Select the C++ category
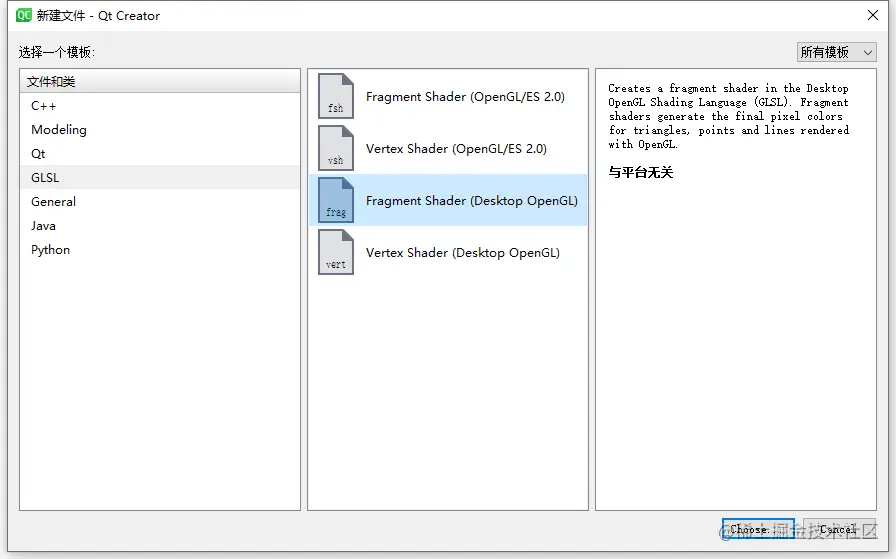This screenshot has height=559, width=896. click(x=160, y=106)
